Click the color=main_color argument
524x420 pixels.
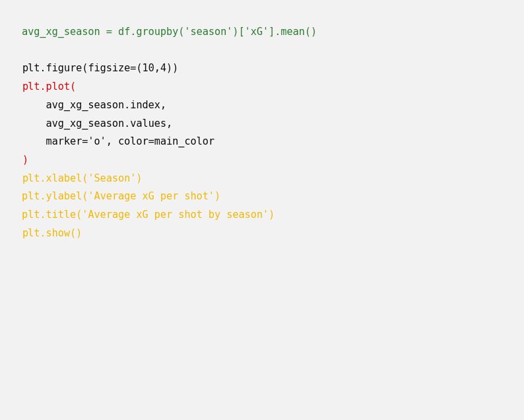point(166,141)
